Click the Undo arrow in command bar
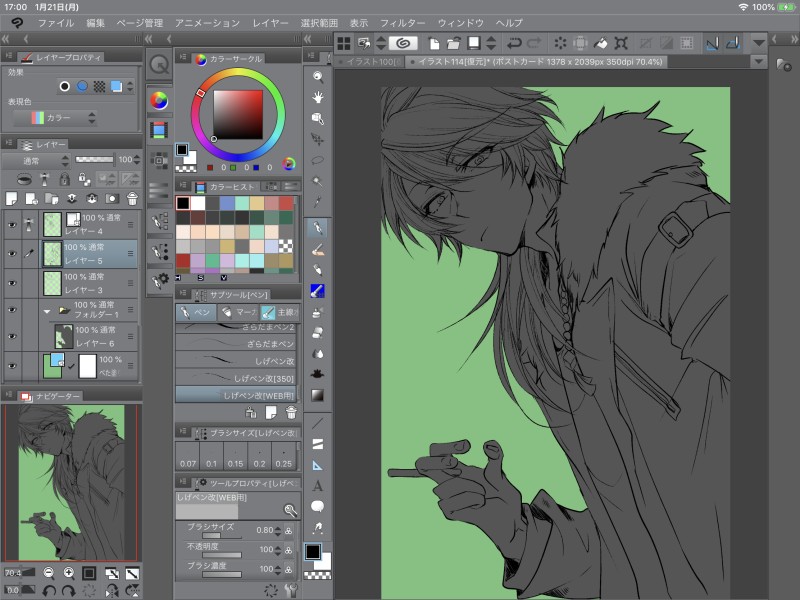800x600 pixels. pos(514,43)
